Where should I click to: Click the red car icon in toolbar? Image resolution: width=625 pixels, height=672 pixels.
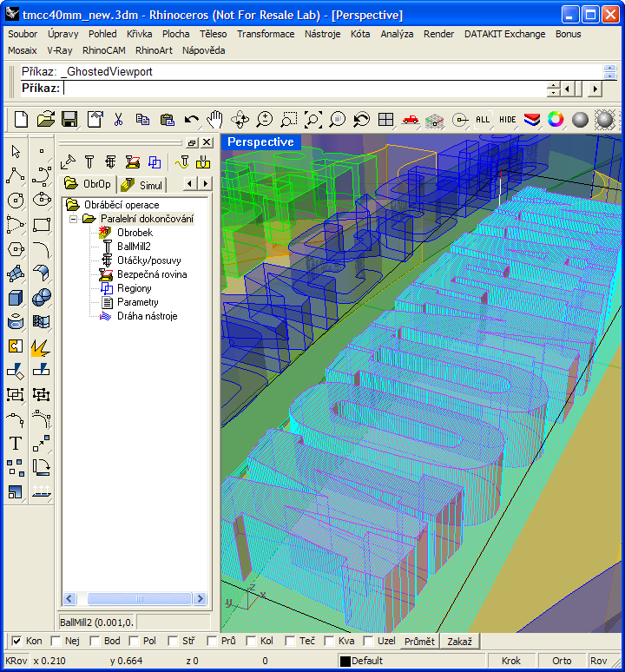click(x=411, y=120)
